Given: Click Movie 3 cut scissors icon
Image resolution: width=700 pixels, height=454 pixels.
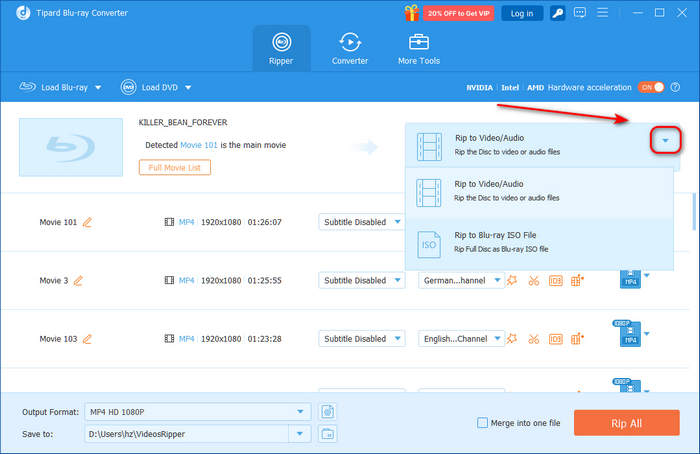Looking at the screenshot, I should tap(533, 281).
